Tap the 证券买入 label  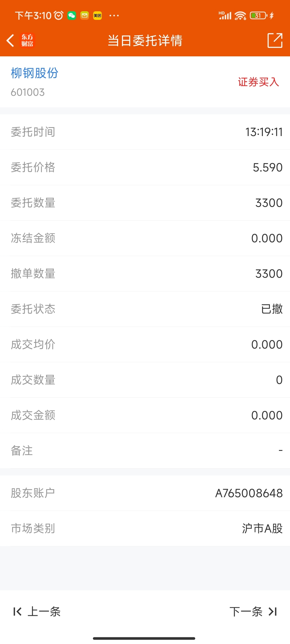coord(258,82)
